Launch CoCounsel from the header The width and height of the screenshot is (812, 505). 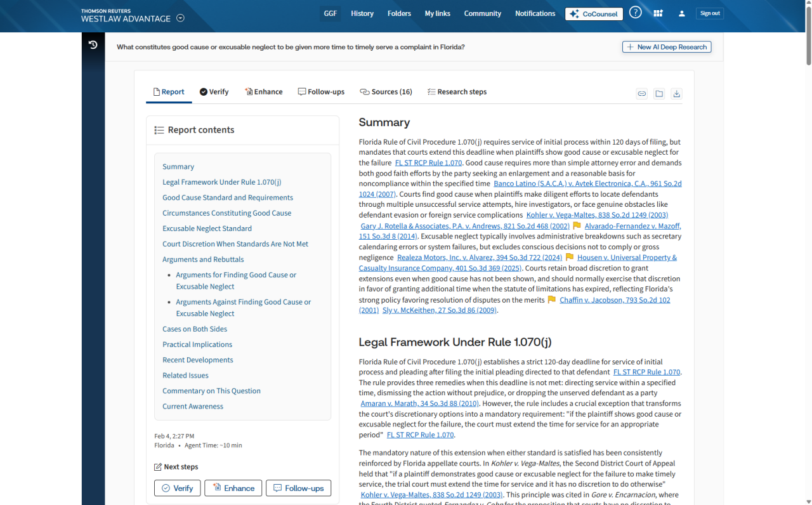click(x=593, y=14)
